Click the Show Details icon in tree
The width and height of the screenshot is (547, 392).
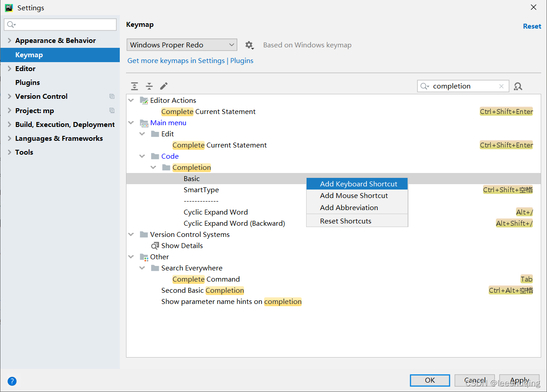click(x=155, y=246)
